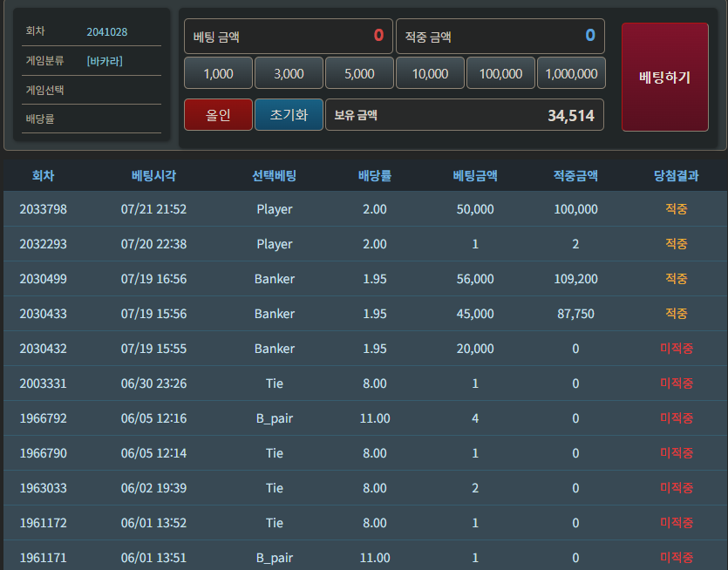Click the 선택베팅 column header
Screen dimensions: 728x570
point(275,175)
